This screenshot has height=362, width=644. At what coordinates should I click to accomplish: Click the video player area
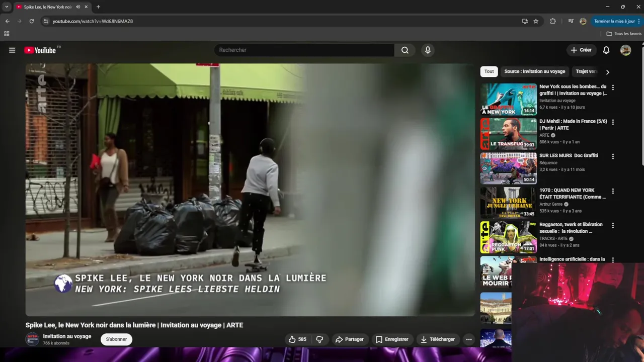coord(250,190)
